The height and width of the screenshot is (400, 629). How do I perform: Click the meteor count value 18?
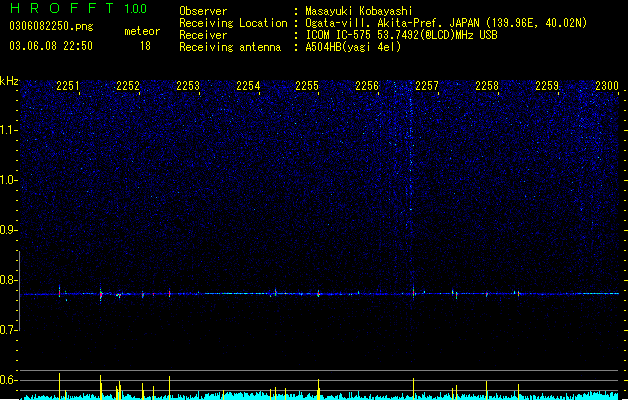pos(145,46)
